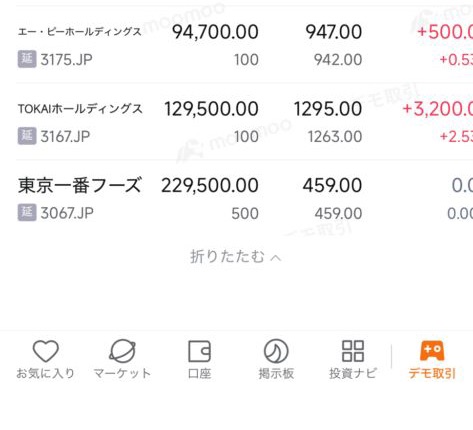Open the 掲示板 board icon
This screenshot has height=430, width=473.
click(x=276, y=351)
